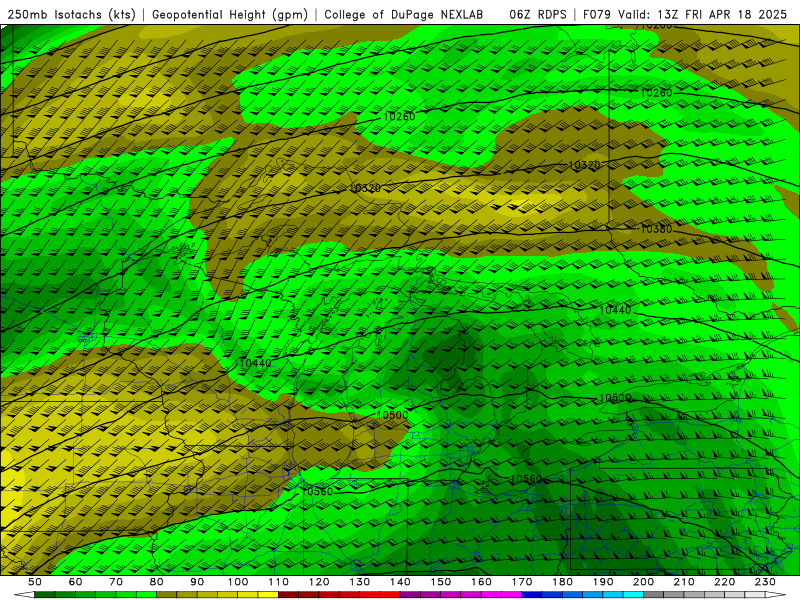Viewport: 800px width, 600px height.
Task: Click the western 10440 contour label
Action: coord(255,363)
